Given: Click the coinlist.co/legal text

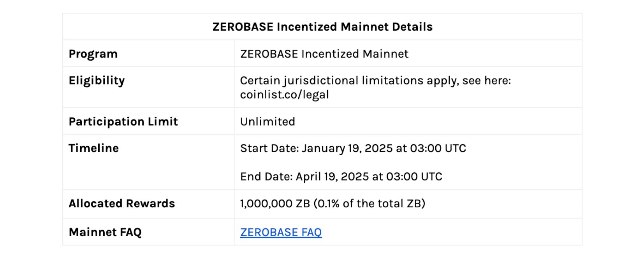Looking at the screenshot, I should pos(285,95).
